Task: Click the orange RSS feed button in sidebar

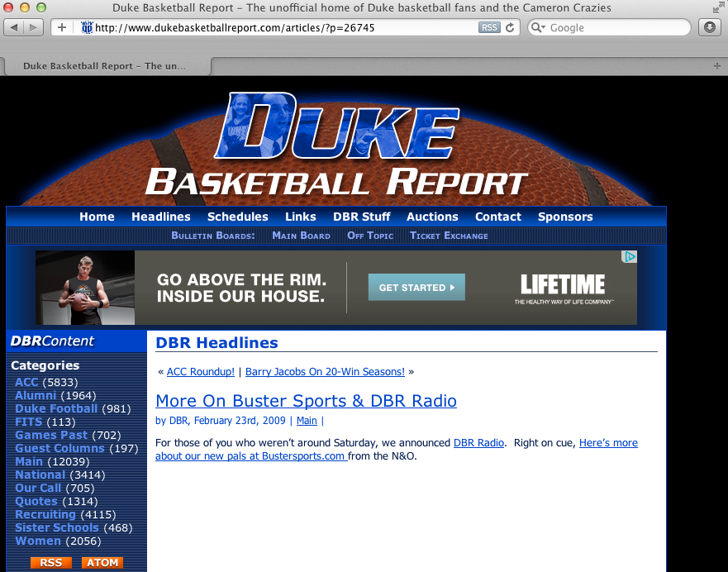Action: coord(51,563)
